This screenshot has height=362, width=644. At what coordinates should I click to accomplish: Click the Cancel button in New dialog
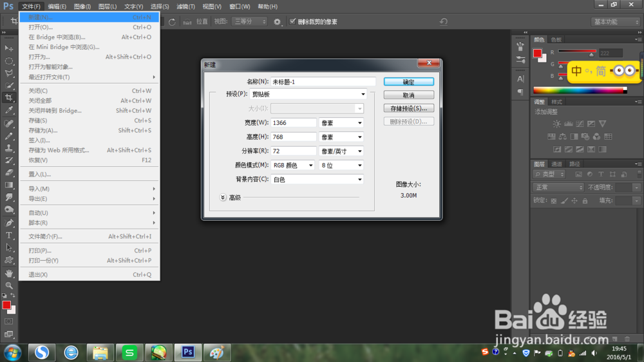[409, 95]
